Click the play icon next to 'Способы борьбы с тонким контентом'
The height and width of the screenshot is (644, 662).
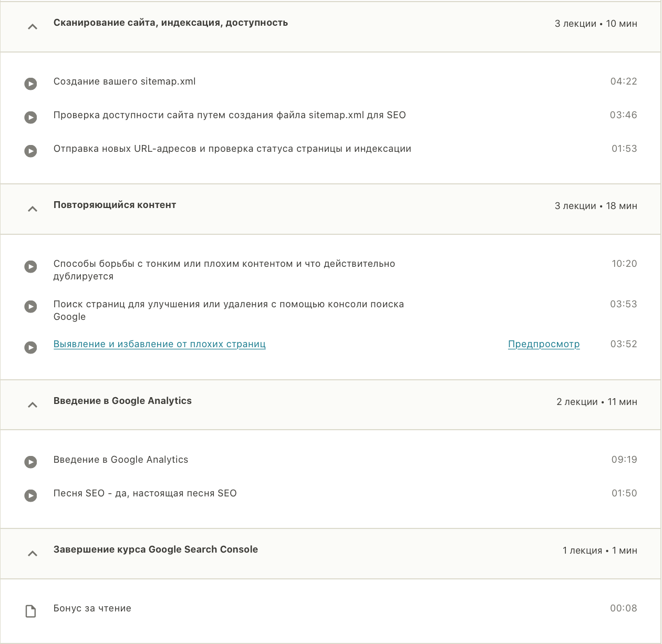[30, 266]
